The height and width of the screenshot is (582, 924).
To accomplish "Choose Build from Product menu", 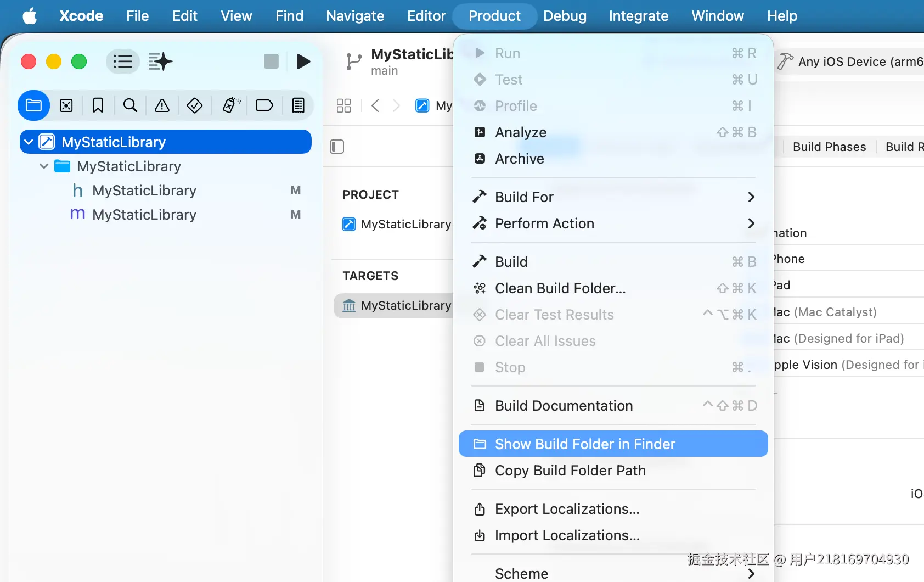I will [x=613, y=262].
